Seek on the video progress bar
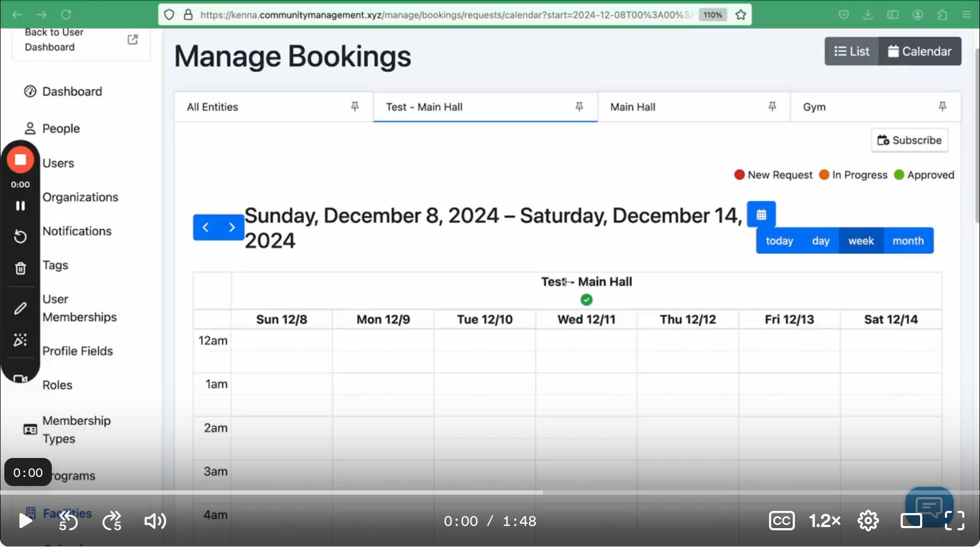 click(x=490, y=493)
